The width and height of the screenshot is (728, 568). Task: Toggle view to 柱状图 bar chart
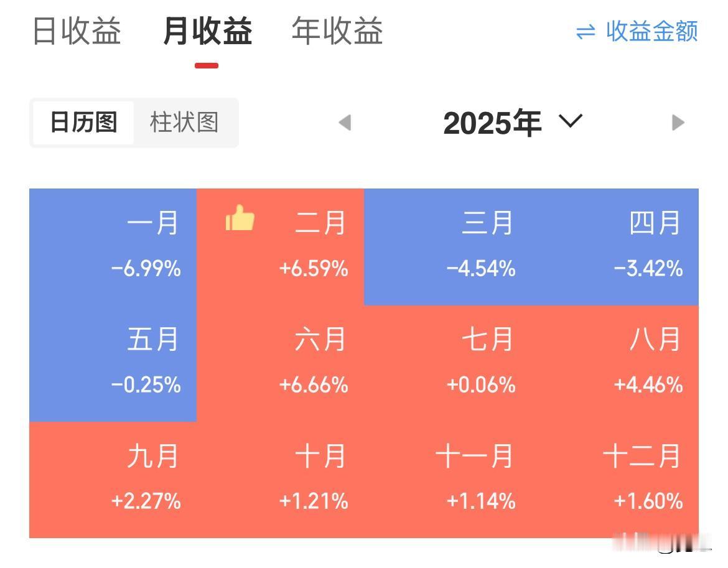click(x=184, y=123)
